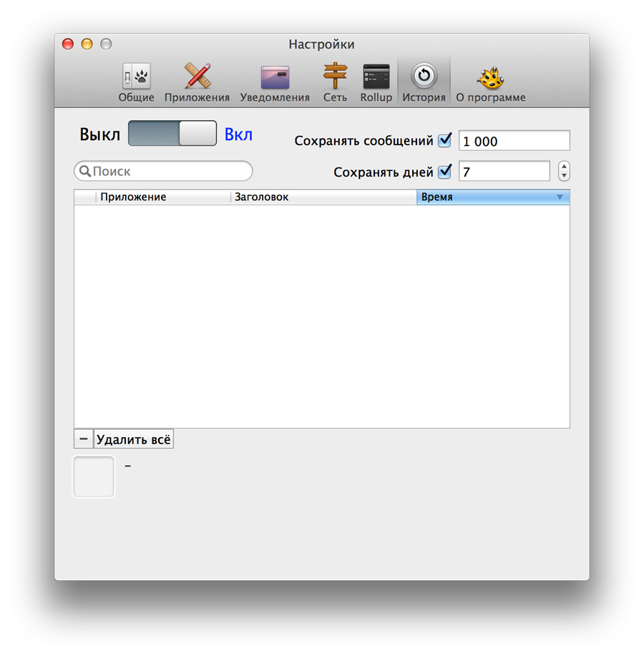644x656 pixels.
Task: Click the Поиск search field
Action: pyautogui.click(x=170, y=172)
